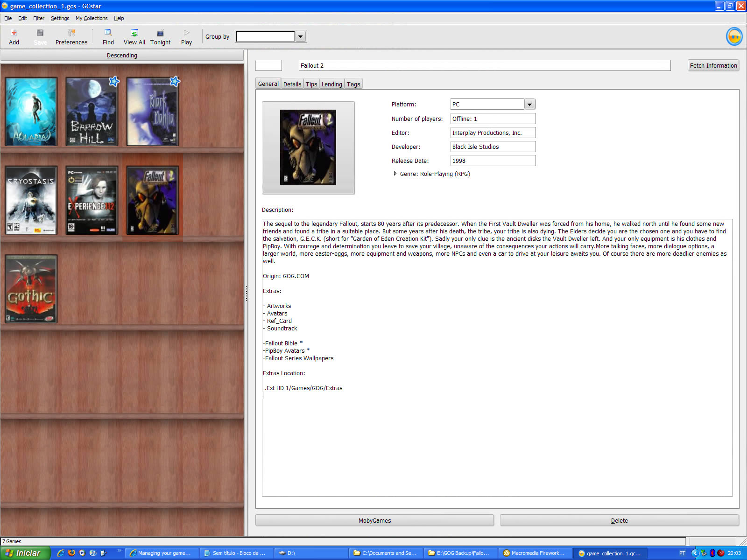This screenshot has height=560, width=747.
Task: Open the File menu
Action: pos(8,18)
